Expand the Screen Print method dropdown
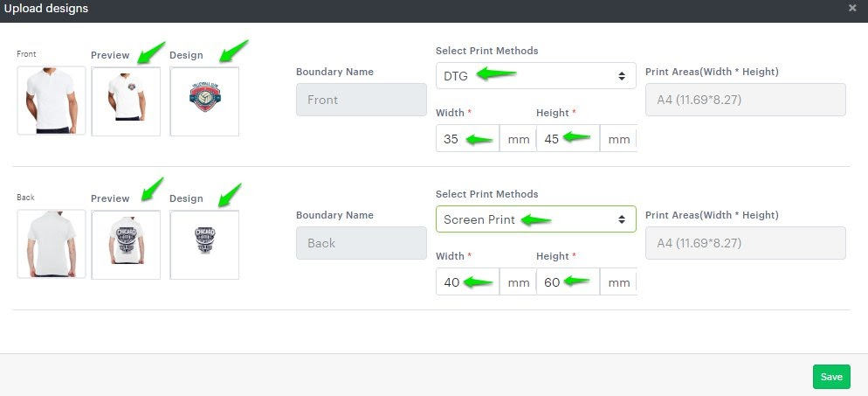The width and height of the screenshot is (868, 396). tap(535, 219)
